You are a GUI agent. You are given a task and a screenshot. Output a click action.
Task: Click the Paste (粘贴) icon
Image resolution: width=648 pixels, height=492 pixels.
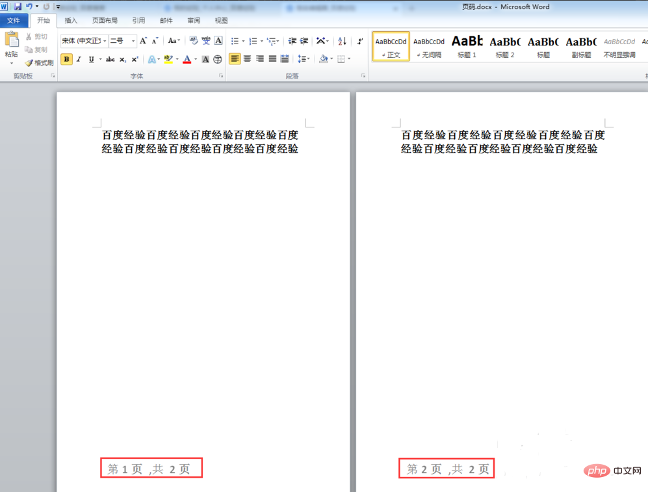11,44
